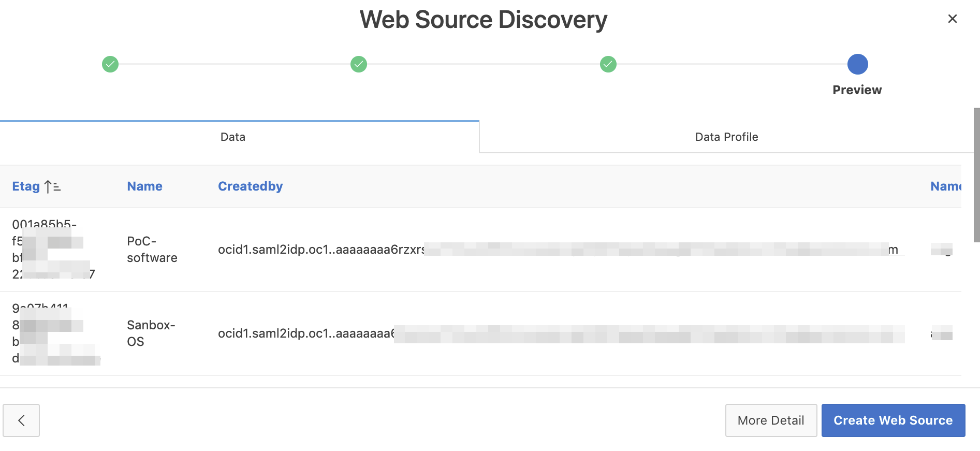Open the Data Profile tab
Image resolution: width=980 pixels, height=451 pixels.
pyautogui.click(x=726, y=137)
